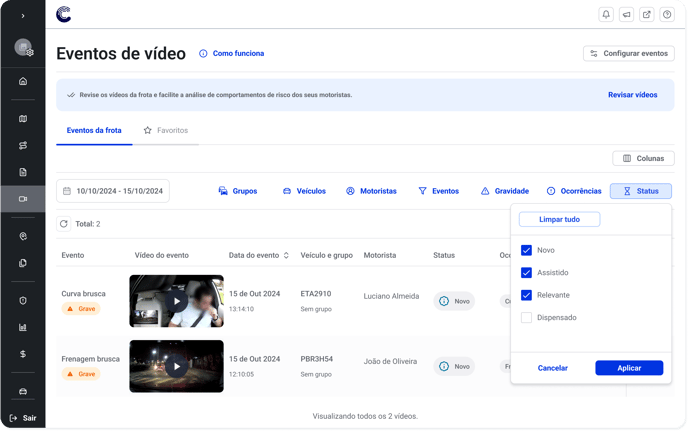Switch to the Favoritos tab
This screenshot has width=688, height=431.
coord(165,131)
